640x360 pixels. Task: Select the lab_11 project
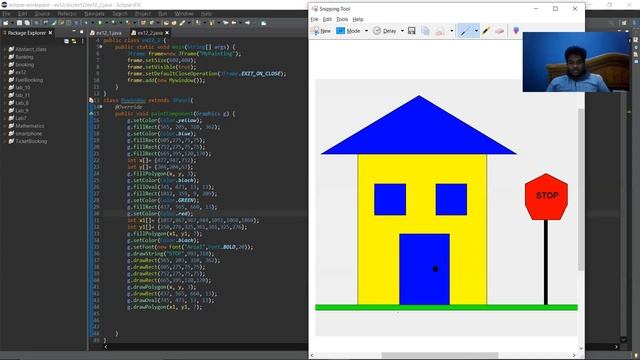tap(22, 95)
